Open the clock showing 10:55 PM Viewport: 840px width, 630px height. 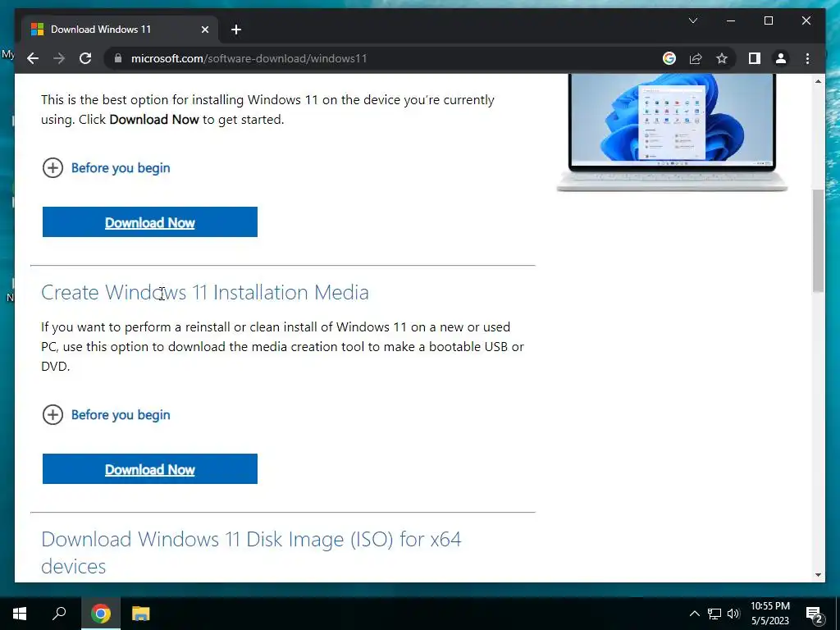pos(770,614)
